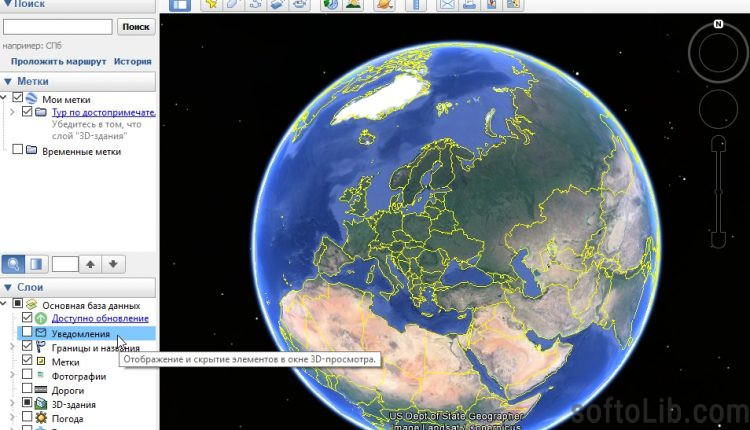
Task: Open the 'История' search history link
Action: click(x=132, y=61)
